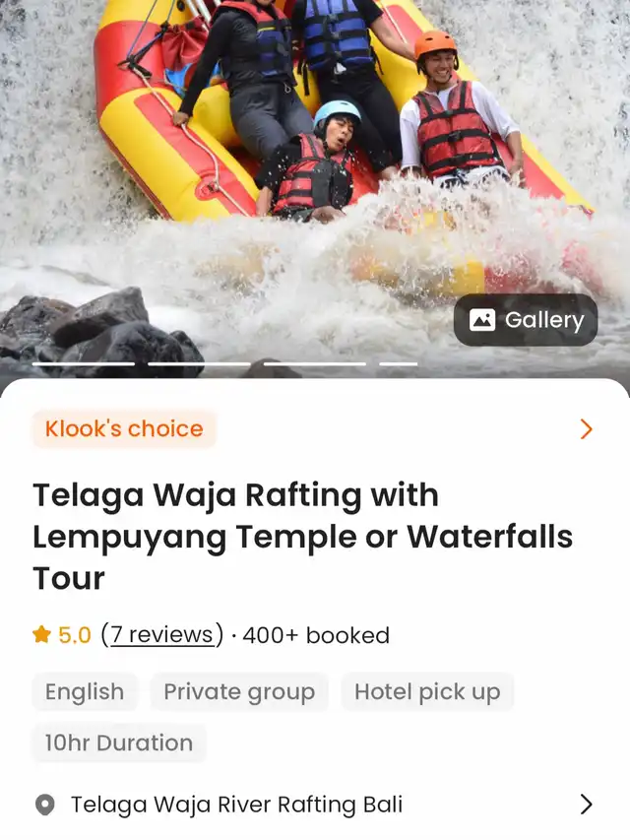The height and width of the screenshot is (840, 630).
Task: Select the 10hr Duration tag
Action: click(x=119, y=743)
